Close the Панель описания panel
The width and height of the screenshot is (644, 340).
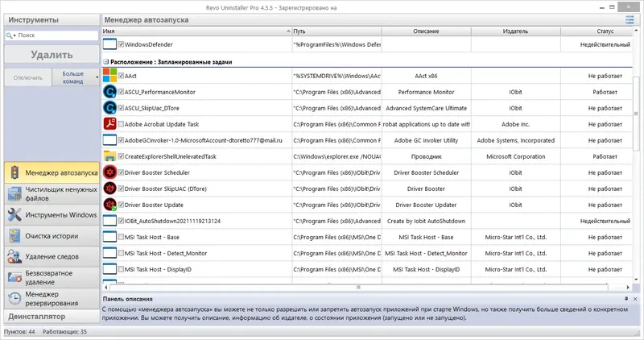click(635, 299)
